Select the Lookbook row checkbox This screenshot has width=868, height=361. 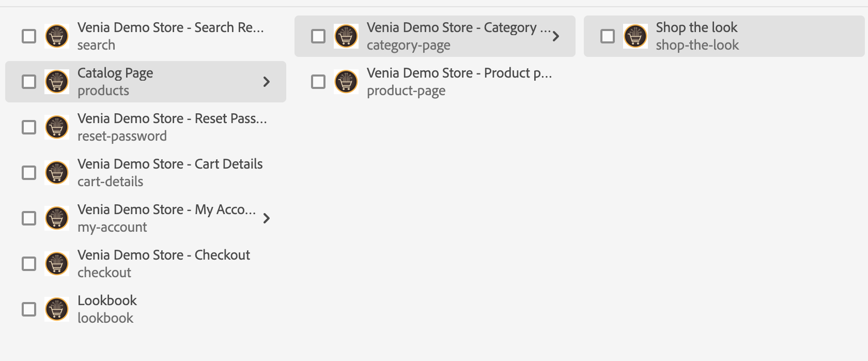point(29,309)
